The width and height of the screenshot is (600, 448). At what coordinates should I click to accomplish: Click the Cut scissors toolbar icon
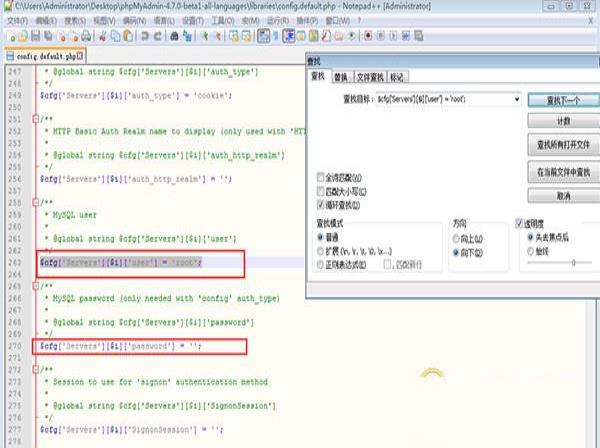coord(103,36)
